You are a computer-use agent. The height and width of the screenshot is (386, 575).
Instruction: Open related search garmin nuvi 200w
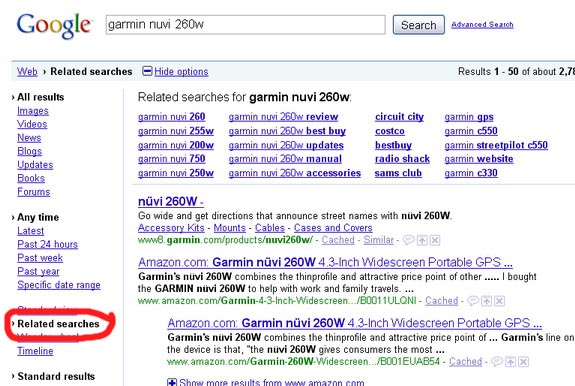tap(176, 145)
